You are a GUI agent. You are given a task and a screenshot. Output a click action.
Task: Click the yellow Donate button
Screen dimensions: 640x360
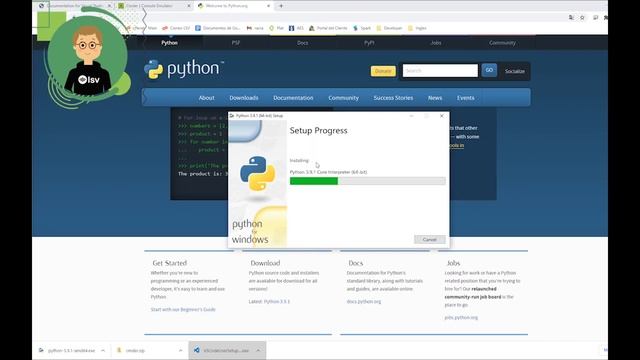point(383,71)
